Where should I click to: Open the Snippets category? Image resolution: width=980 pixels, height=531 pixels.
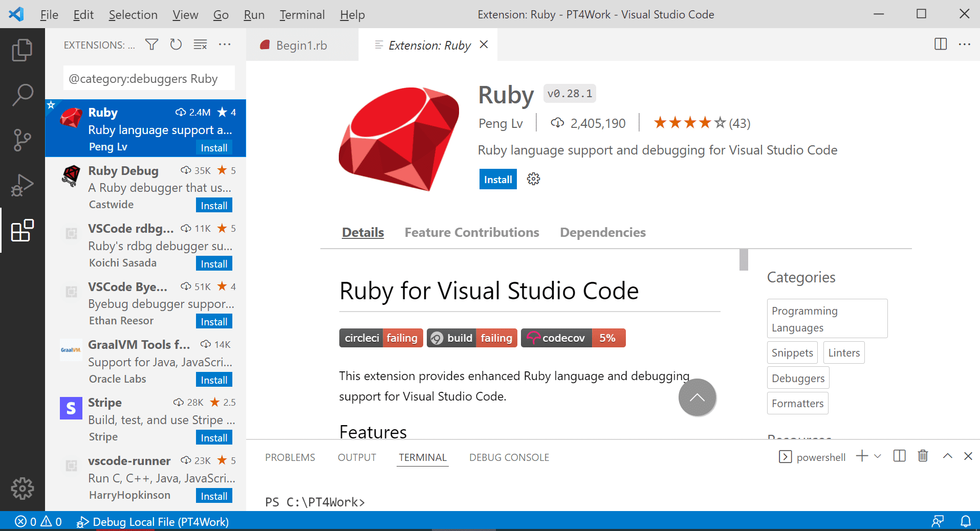[792, 352]
